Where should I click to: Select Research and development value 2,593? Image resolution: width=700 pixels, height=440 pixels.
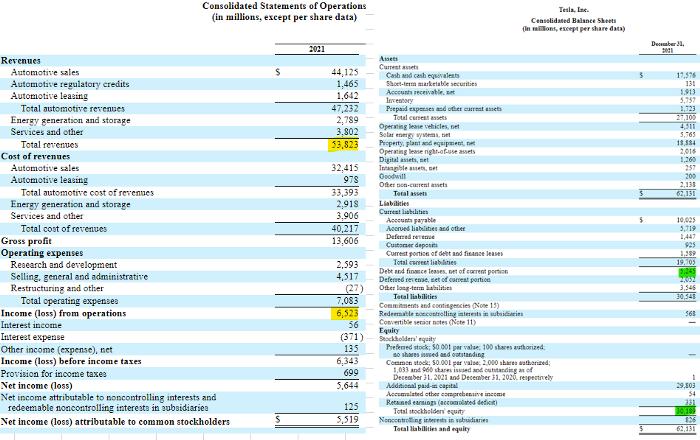(x=347, y=265)
